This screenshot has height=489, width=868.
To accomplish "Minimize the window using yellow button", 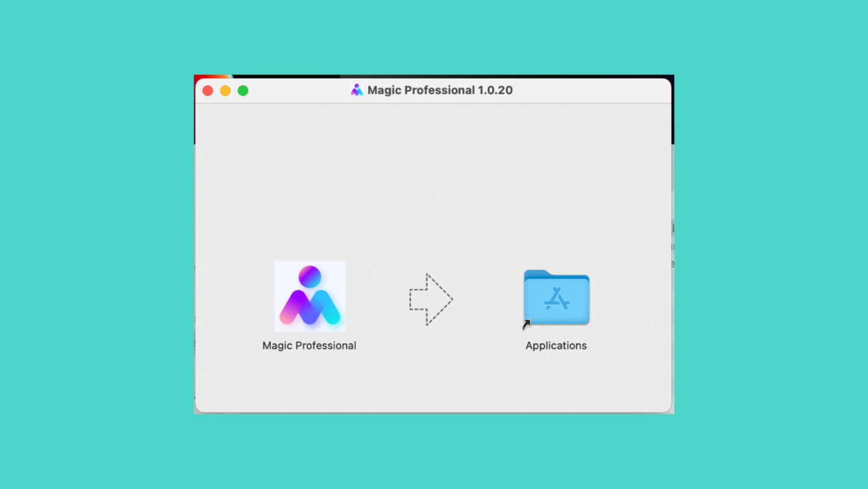I will 225,91.
